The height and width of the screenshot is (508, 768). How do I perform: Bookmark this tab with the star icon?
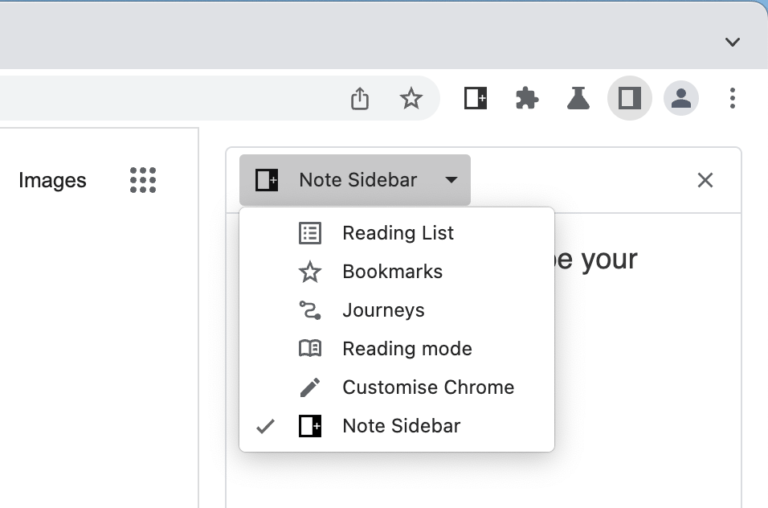pyautogui.click(x=411, y=98)
